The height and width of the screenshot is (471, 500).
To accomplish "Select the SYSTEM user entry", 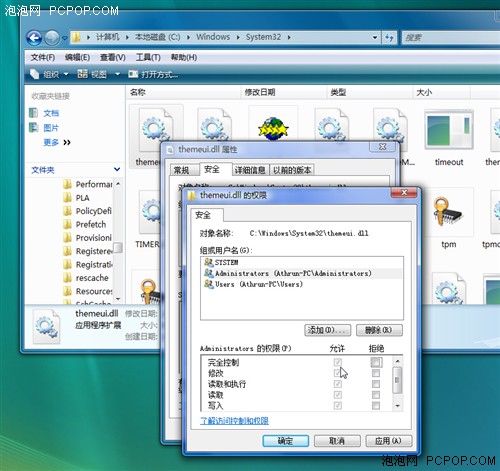I will pos(302,262).
